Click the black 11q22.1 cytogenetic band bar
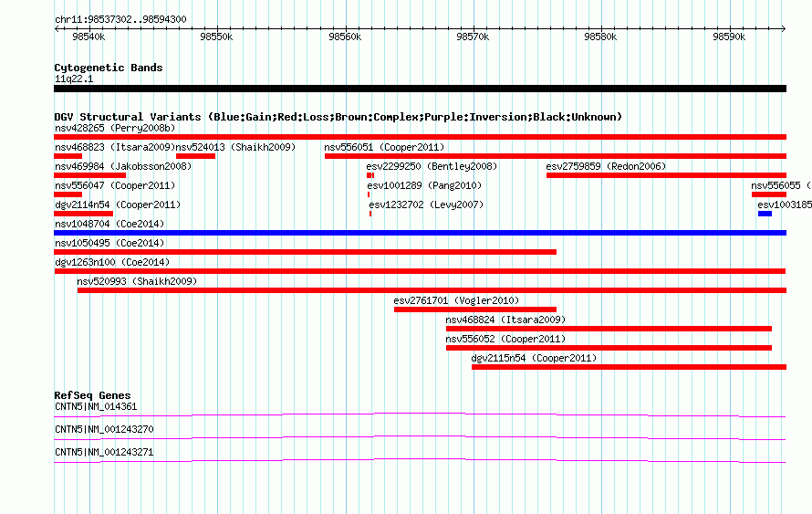This screenshot has width=812, height=514. coord(420,89)
